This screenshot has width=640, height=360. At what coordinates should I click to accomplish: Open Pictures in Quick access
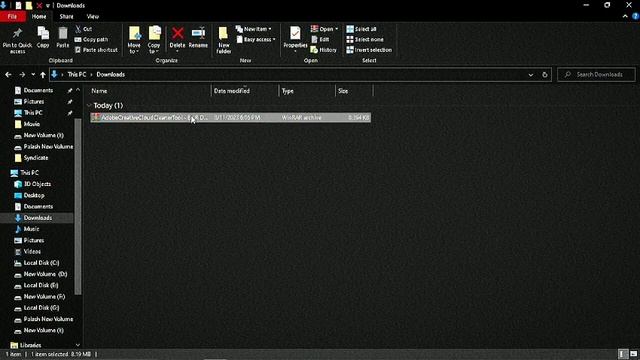point(34,102)
